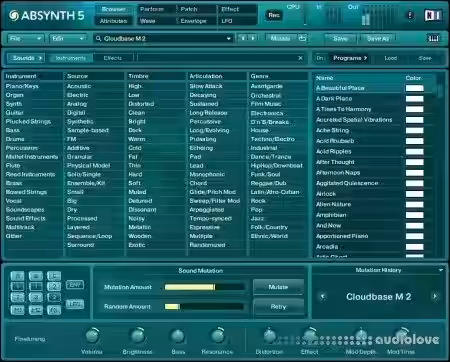Open the Envelope tab
This screenshot has width=450, height=362.
point(197,21)
